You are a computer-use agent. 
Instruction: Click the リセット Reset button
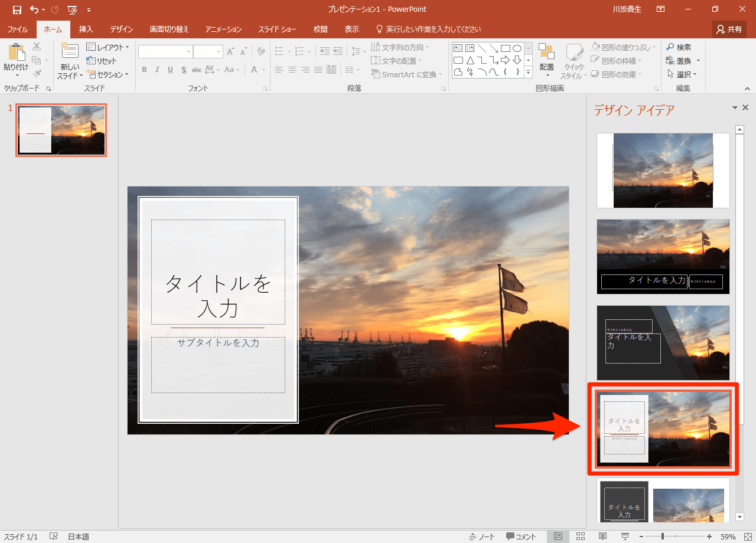[102, 61]
